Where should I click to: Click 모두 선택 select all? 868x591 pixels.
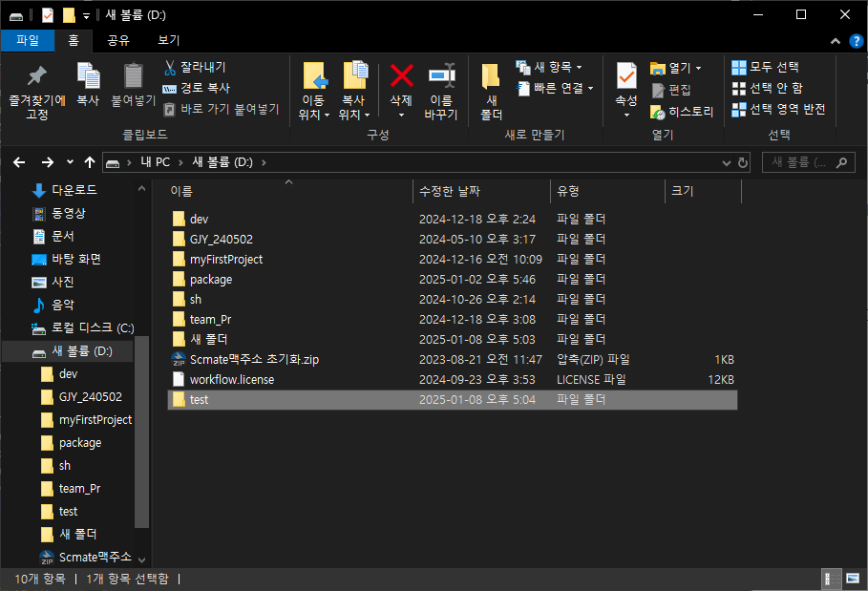[x=765, y=68]
